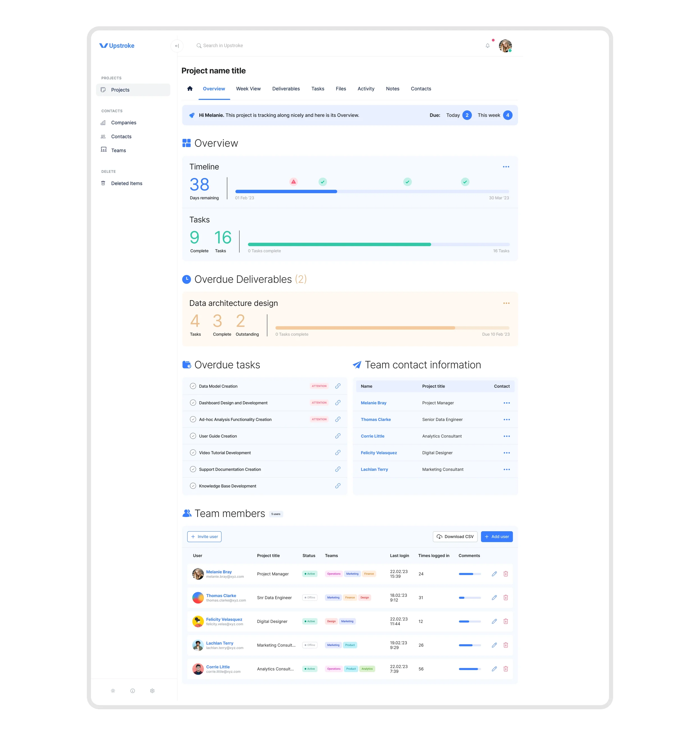Click the Download CSV button

455,536
